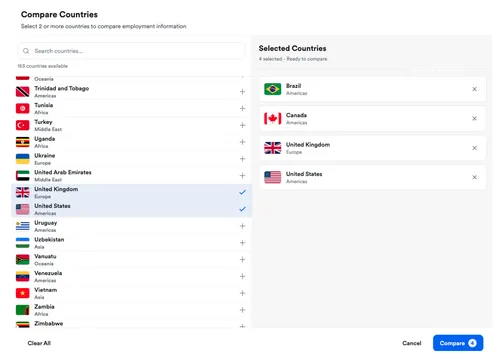
Task: Click the Venezuela flag icon
Action: click(23, 276)
